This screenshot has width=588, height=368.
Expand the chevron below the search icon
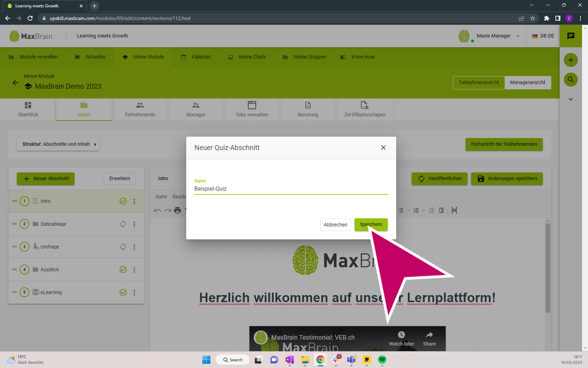coord(570,99)
